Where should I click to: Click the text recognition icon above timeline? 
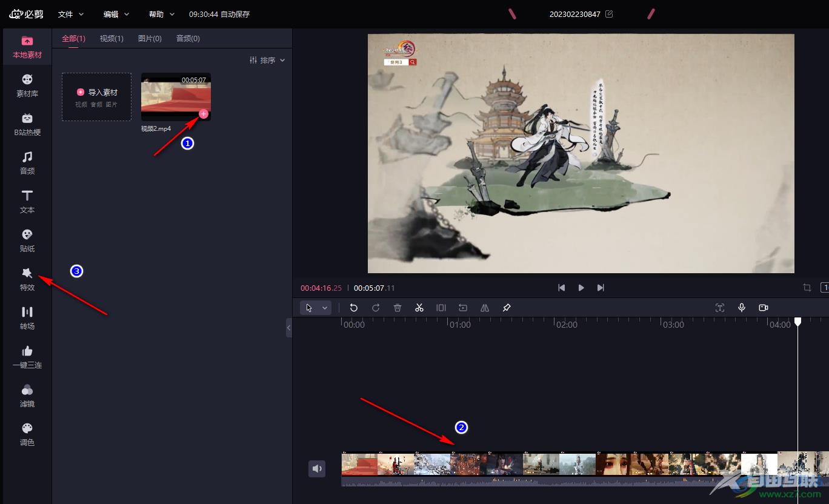[x=720, y=308]
